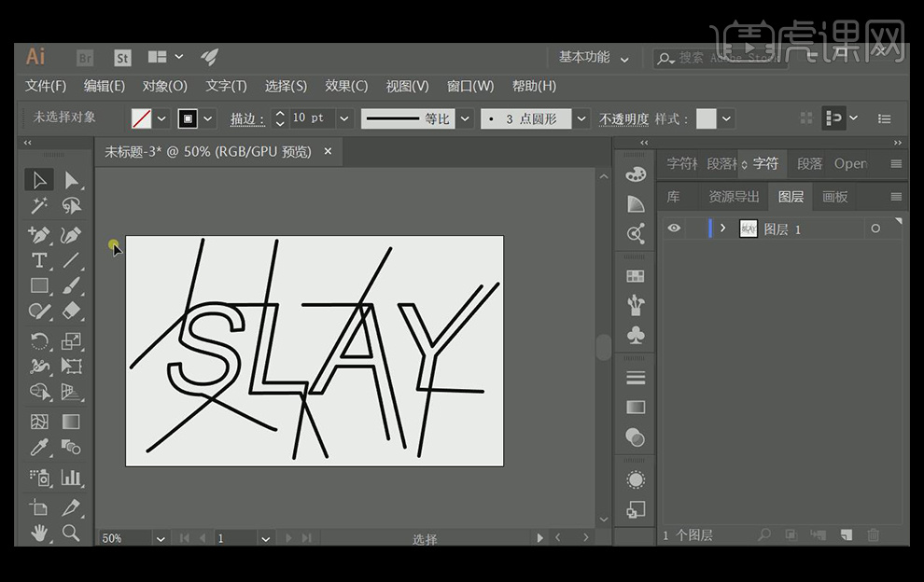Click the Hand tool

[39, 533]
